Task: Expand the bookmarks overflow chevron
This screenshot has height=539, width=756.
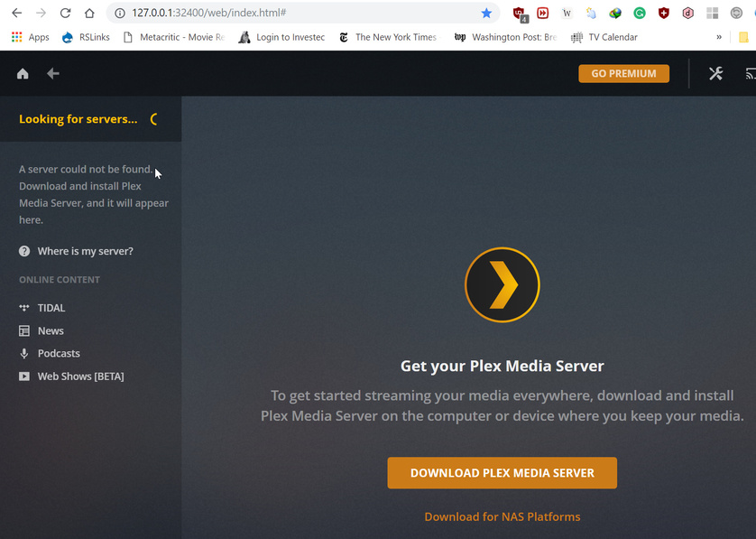Action: (719, 37)
